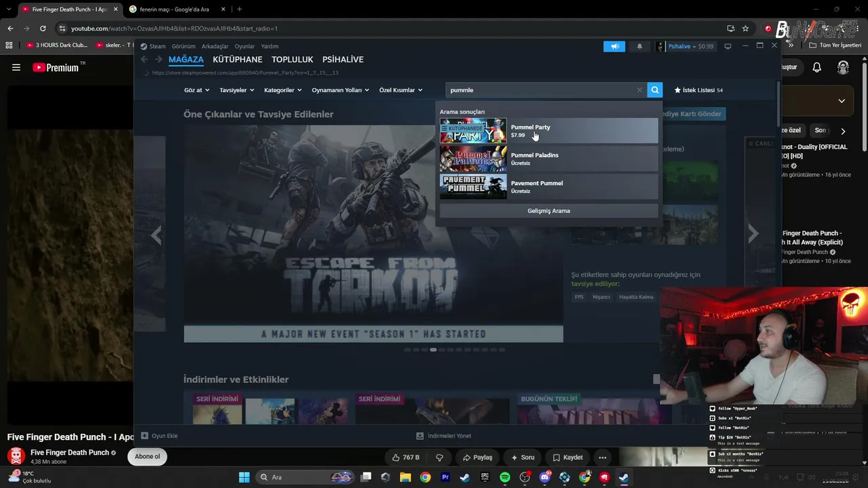Expand the Özel Kısımlar dropdown
This screenshot has width=868, height=488.
[401, 90]
